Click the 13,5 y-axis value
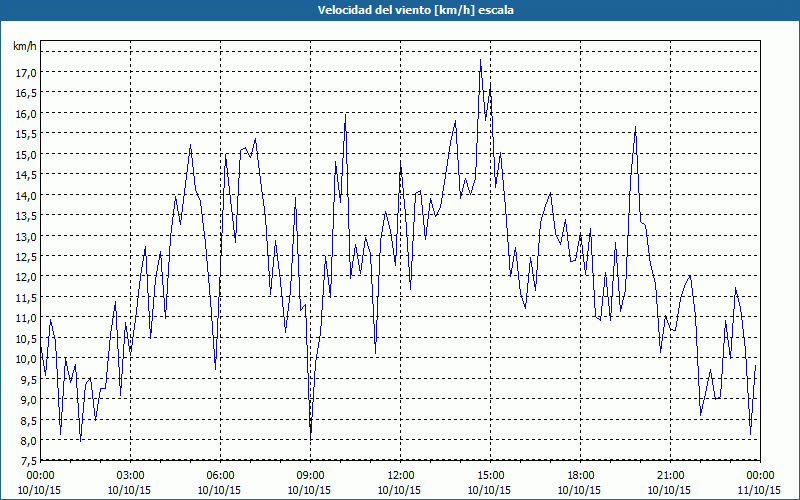 [x=26, y=216]
